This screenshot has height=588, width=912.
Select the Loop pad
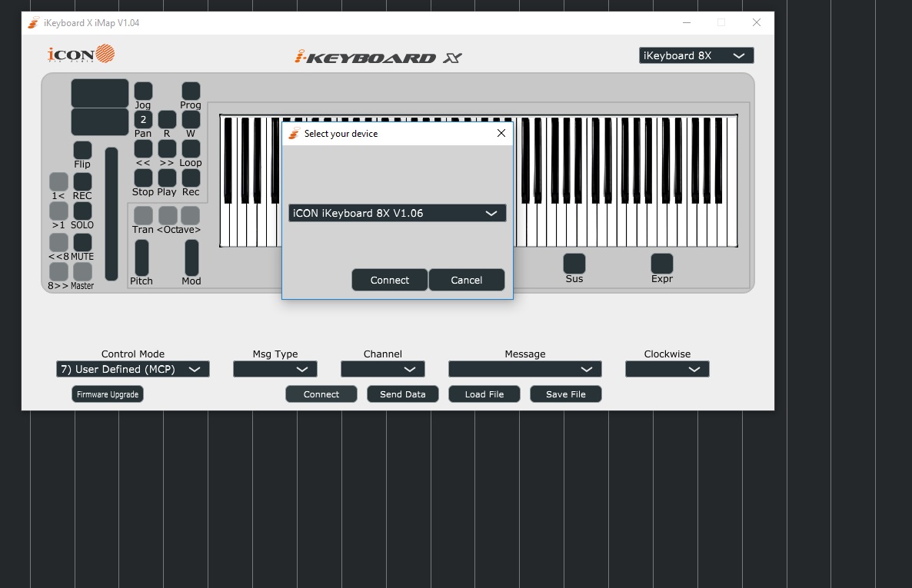pos(191,148)
